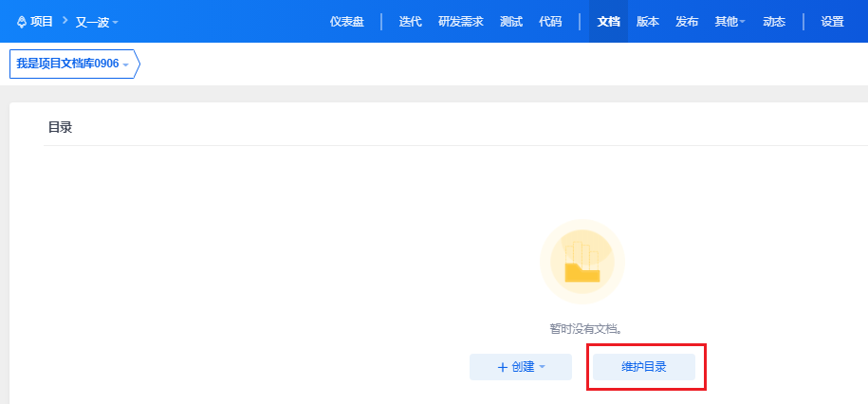The width and height of the screenshot is (868, 404).
Task: Click the plus icon on the 创建 button
Action: (x=503, y=367)
